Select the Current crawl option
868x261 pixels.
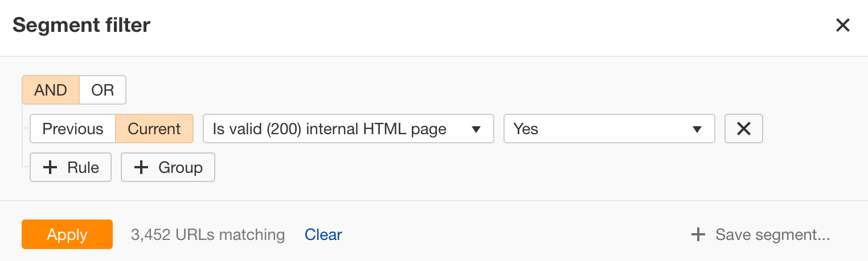(154, 129)
